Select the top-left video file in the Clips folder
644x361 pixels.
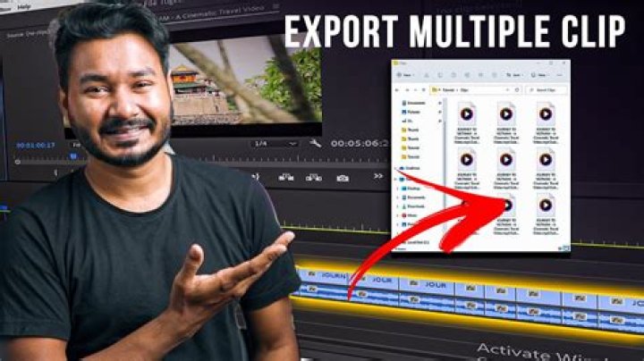[x=467, y=122]
